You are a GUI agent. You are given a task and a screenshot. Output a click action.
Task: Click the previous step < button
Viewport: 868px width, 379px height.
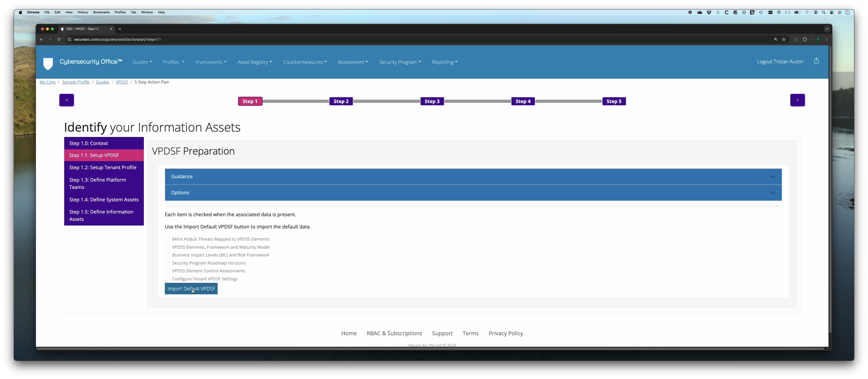[x=67, y=100]
